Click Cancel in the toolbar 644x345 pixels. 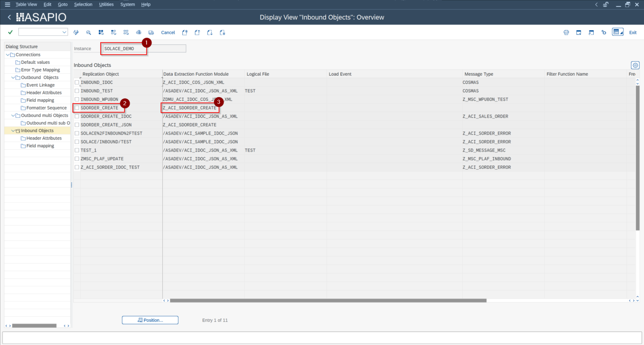[168, 32]
